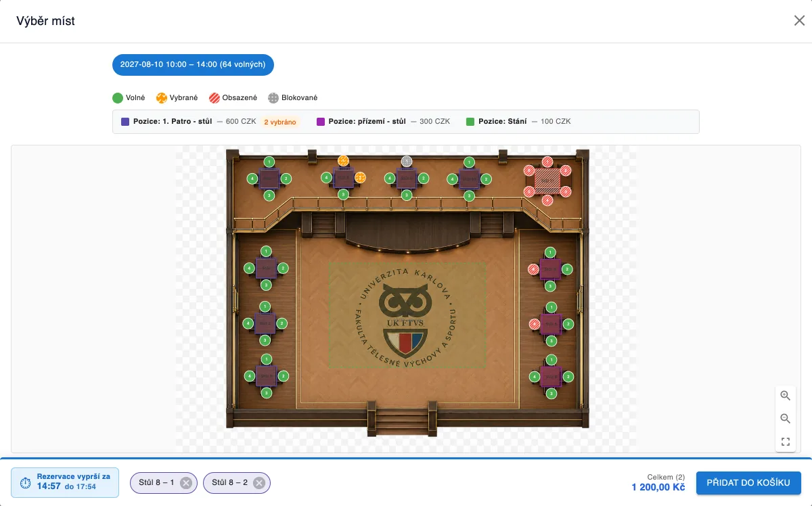Viewport: 812px width, 506px height.
Task: Reserve seat 4 at Stůl 7
Action: click(x=252, y=179)
